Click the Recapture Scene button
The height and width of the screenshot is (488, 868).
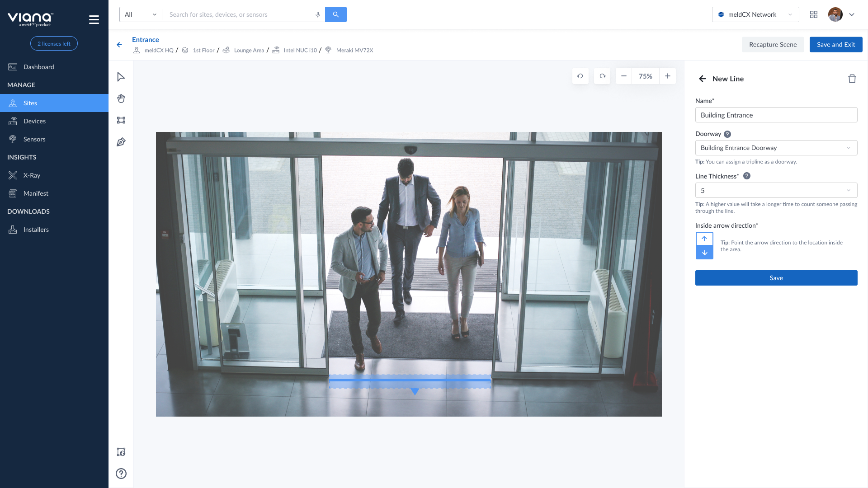tap(772, 44)
